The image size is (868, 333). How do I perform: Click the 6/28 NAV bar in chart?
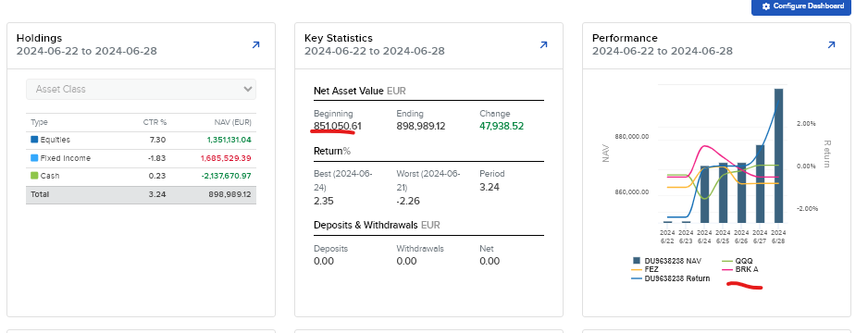point(778,154)
